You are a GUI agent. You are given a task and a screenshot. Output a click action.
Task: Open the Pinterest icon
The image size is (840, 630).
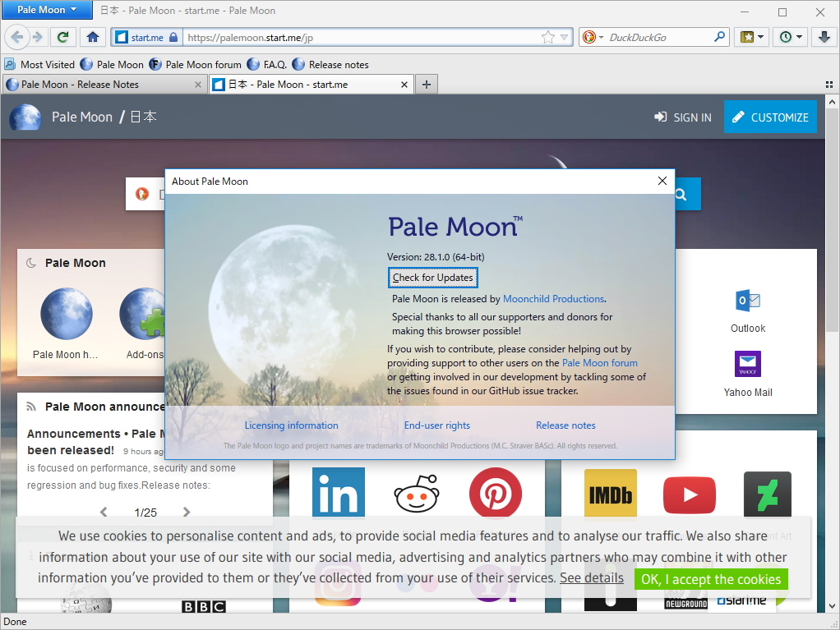point(496,493)
